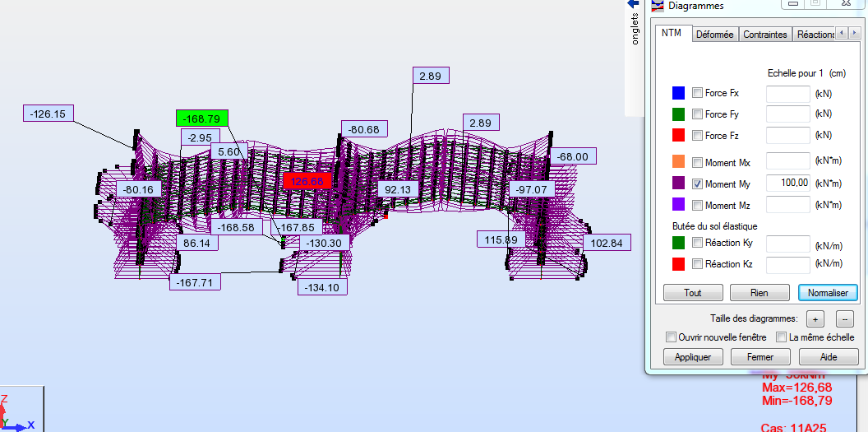The image size is (868, 432).
Task: Click the Moment Mz scale field
Action: (x=788, y=204)
